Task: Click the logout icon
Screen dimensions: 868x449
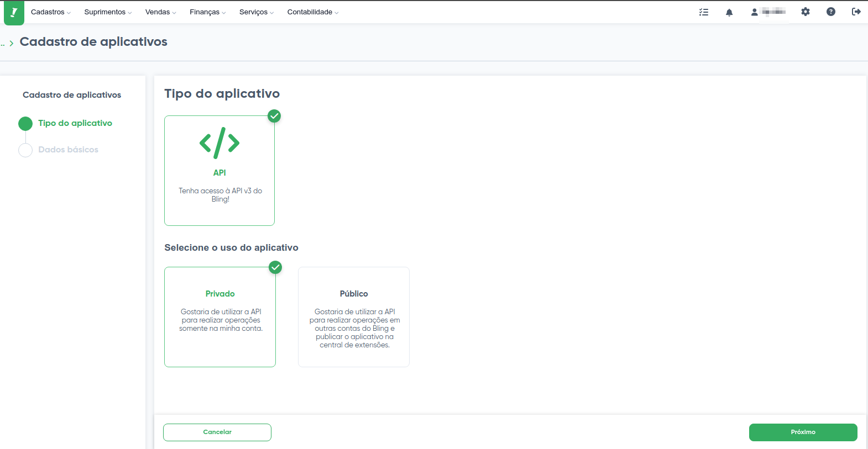Action: coord(856,12)
